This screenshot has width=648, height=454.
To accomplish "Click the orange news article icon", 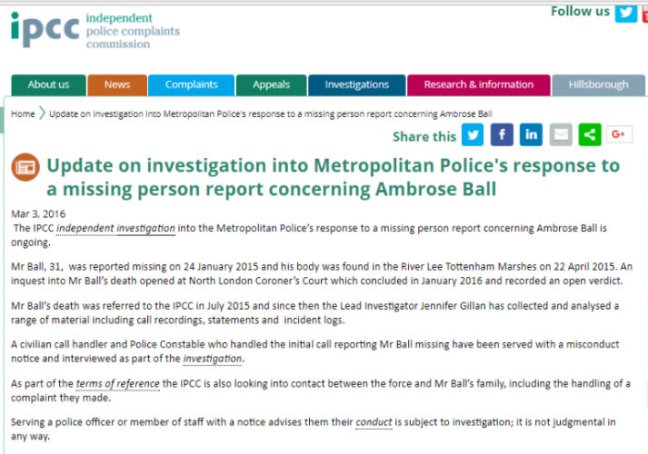I will tap(26, 167).
